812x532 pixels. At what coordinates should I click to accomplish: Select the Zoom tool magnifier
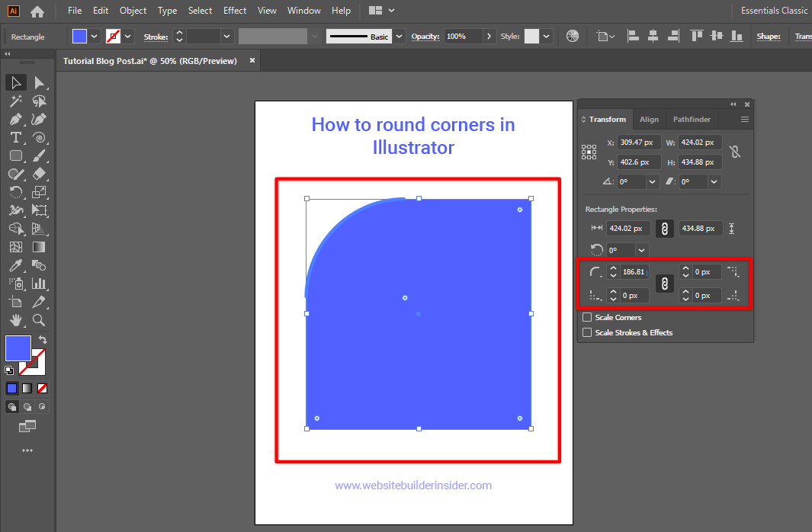click(x=39, y=320)
